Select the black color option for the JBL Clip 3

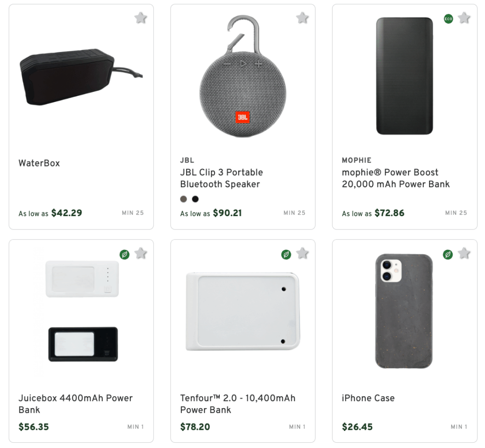pos(195,199)
